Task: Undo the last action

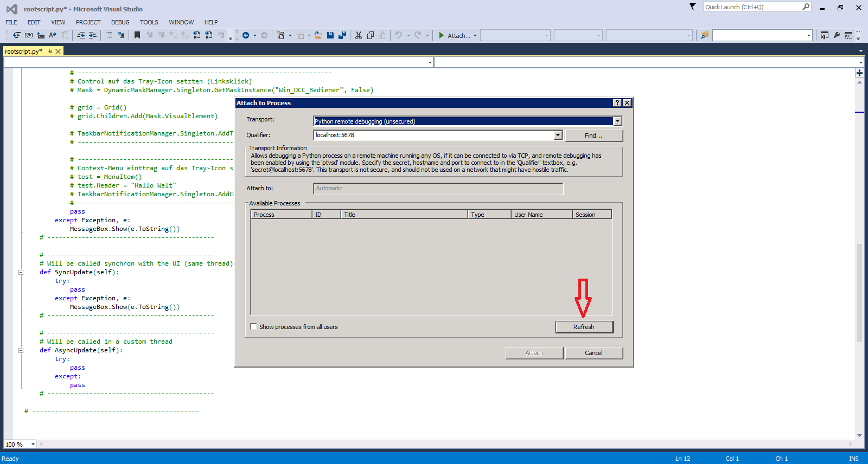Action: pyautogui.click(x=399, y=35)
